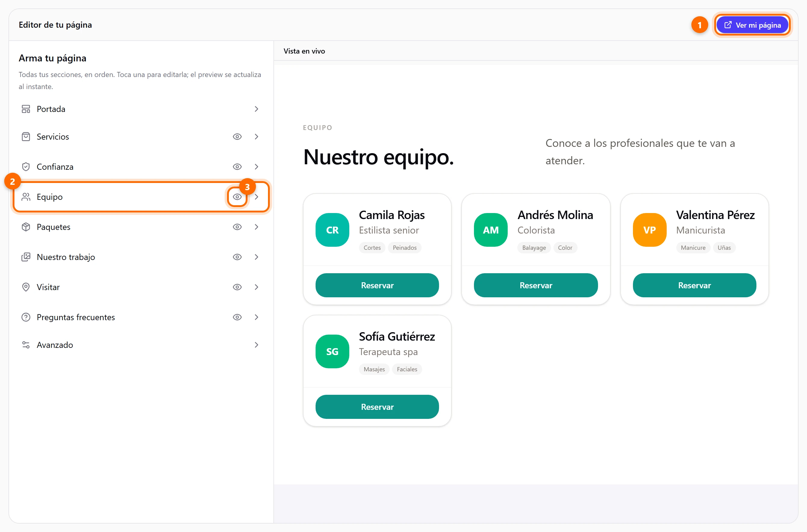
Task: Select the Cortes tag on Camila's card
Action: [372, 248]
